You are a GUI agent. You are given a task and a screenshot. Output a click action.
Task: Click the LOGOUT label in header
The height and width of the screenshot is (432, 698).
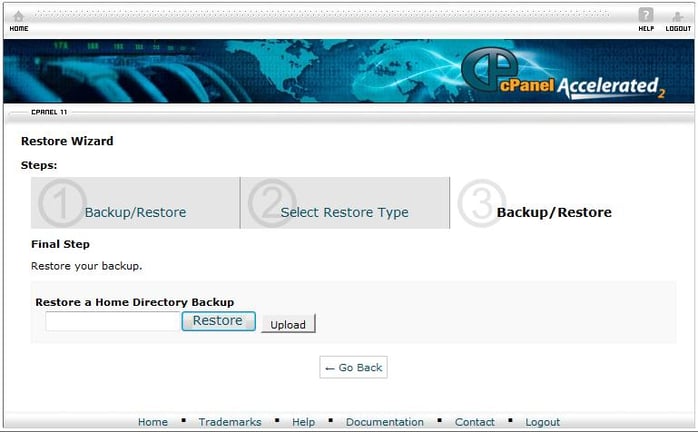point(678,29)
